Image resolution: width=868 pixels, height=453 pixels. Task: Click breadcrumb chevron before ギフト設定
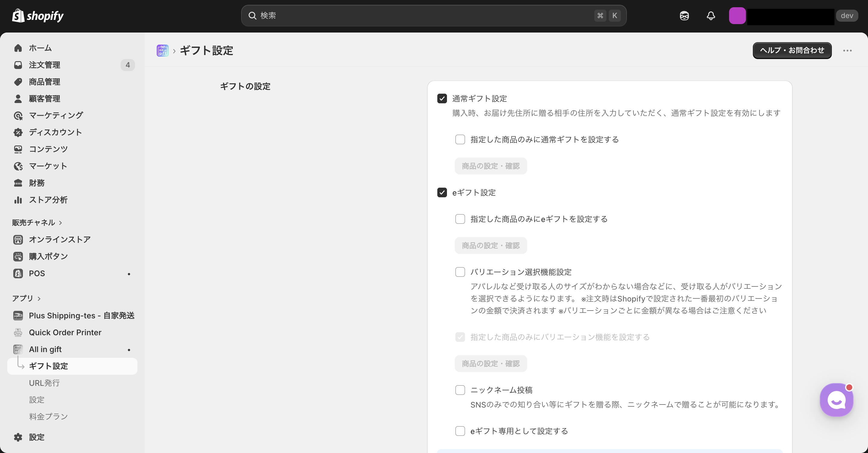point(174,51)
